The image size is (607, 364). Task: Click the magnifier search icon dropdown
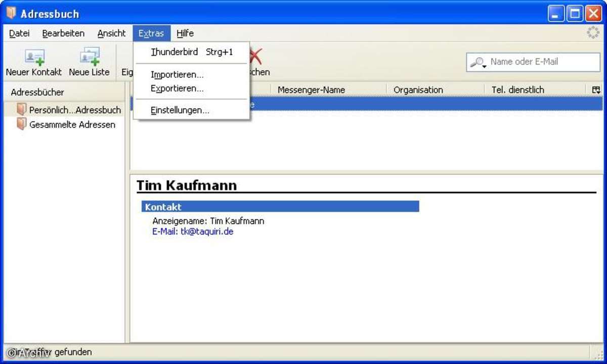point(478,62)
